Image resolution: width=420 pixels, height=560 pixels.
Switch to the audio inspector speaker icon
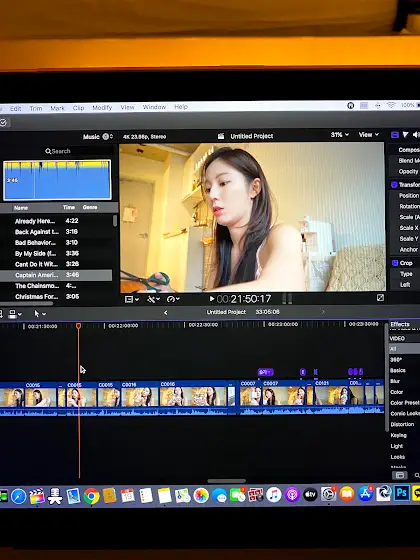416,135
